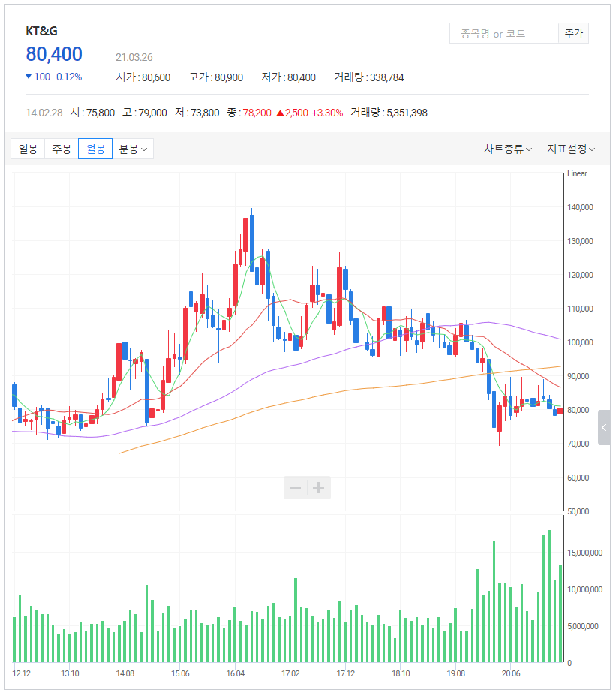
Task: Click the KT&G stock name
Action: [42, 31]
